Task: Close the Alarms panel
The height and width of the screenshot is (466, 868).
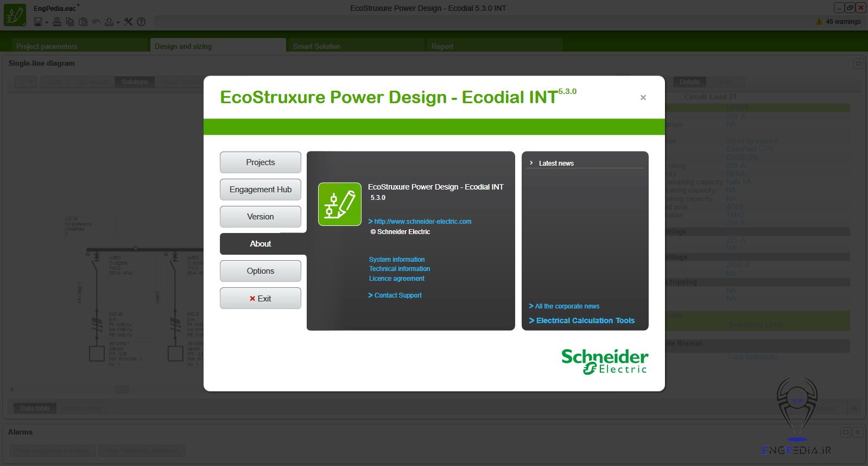Action: coord(857,432)
